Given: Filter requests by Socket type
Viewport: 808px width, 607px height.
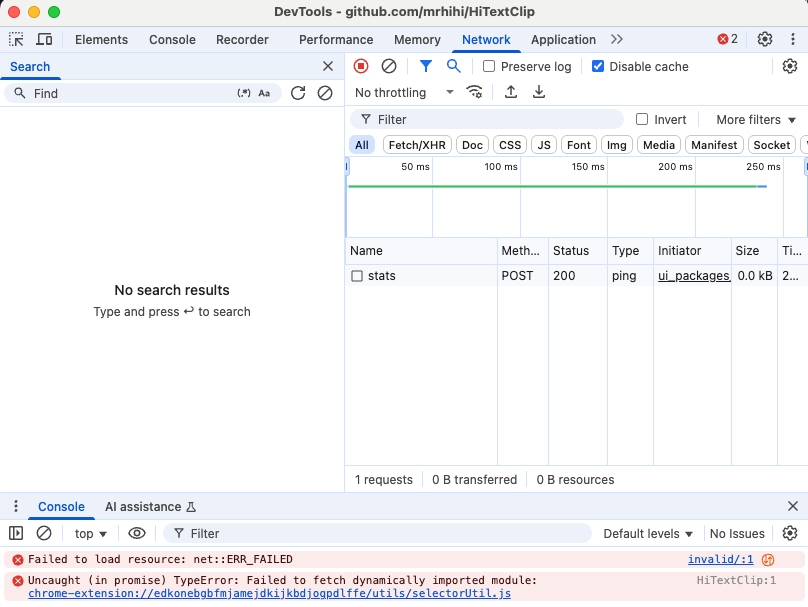Looking at the screenshot, I should 771,145.
